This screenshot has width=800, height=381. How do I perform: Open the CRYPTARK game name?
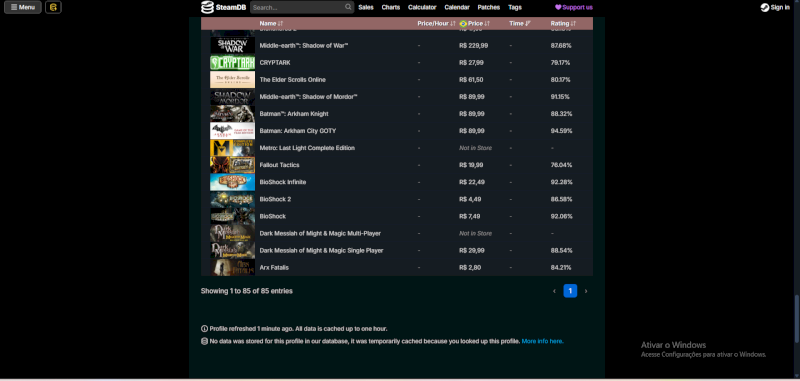click(x=275, y=63)
